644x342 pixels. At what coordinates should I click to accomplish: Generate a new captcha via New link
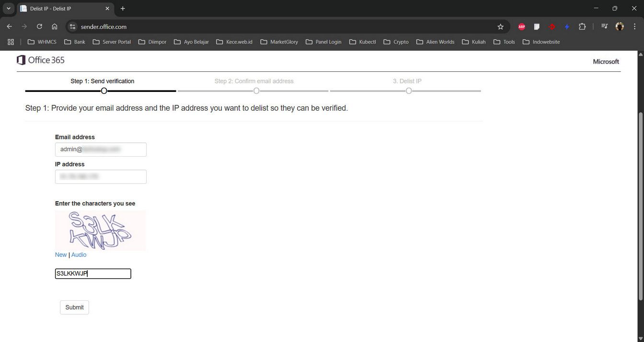tap(61, 254)
